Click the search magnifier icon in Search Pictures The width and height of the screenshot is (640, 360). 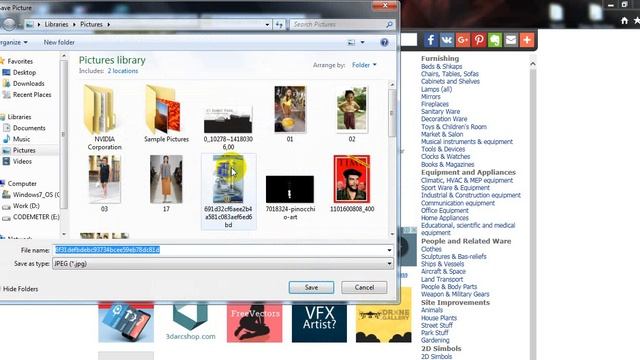point(389,24)
